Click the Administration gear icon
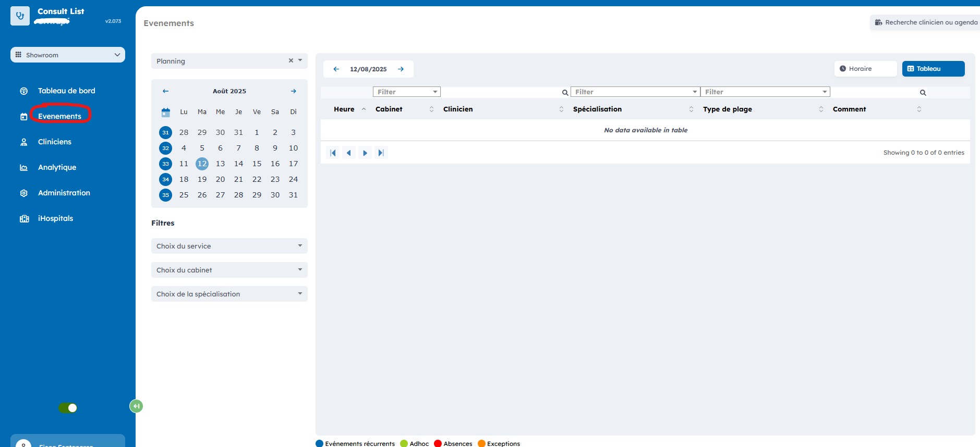The width and height of the screenshot is (980, 447). (x=24, y=193)
